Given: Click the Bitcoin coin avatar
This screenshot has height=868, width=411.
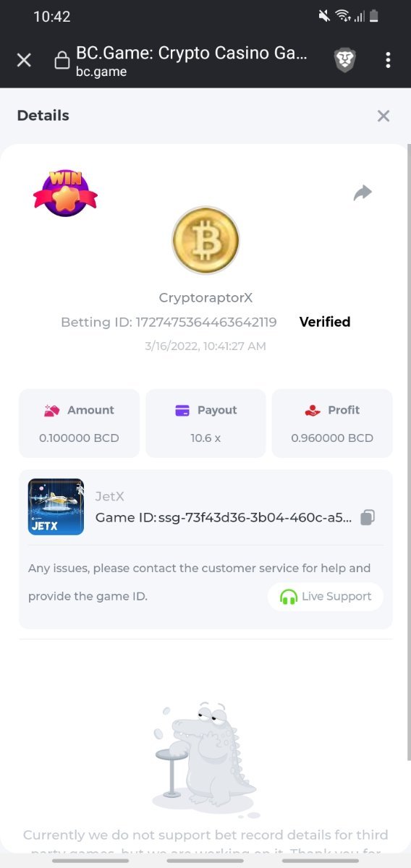Looking at the screenshot, I should [205, 240].
